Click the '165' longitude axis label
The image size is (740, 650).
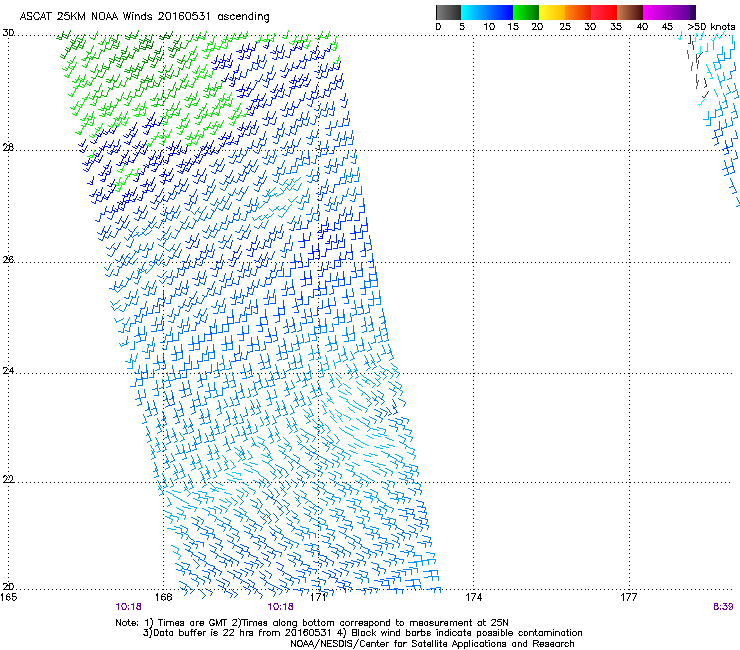tap(9, 597)
